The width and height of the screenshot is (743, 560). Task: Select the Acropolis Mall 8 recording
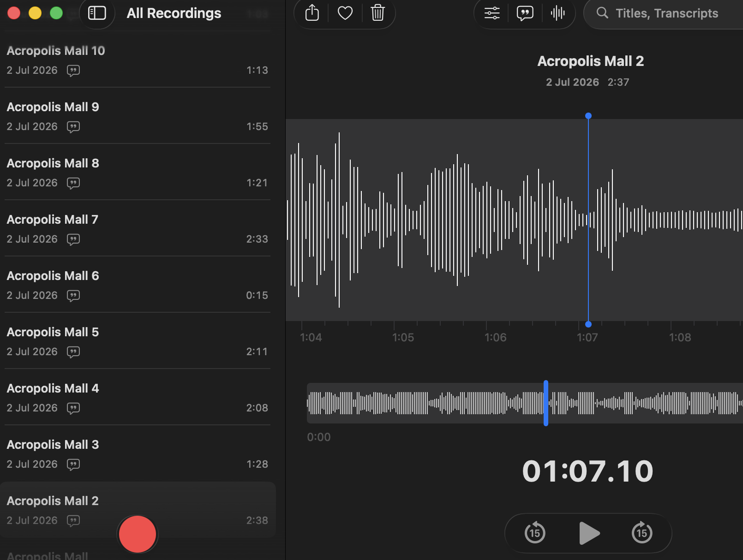pos(138,173)
